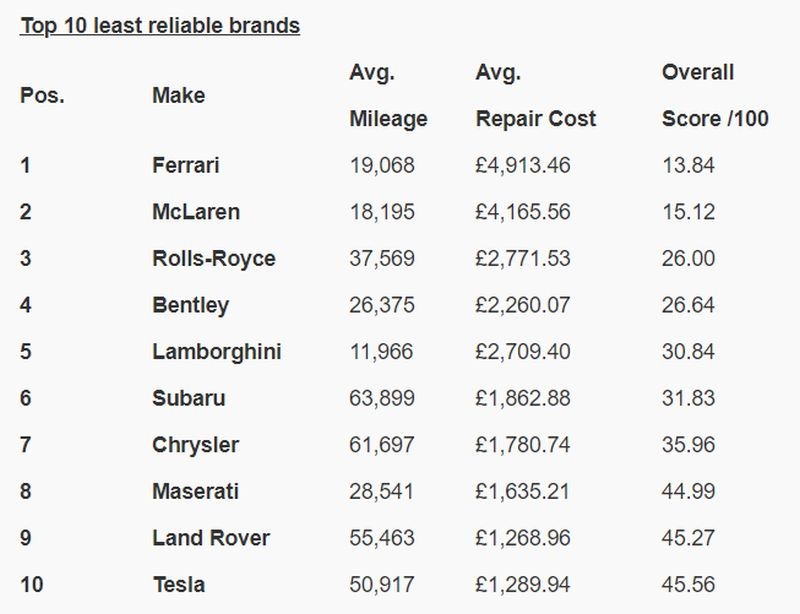Select the McLaren make cell
800x614 pixels.
(196, 212)
